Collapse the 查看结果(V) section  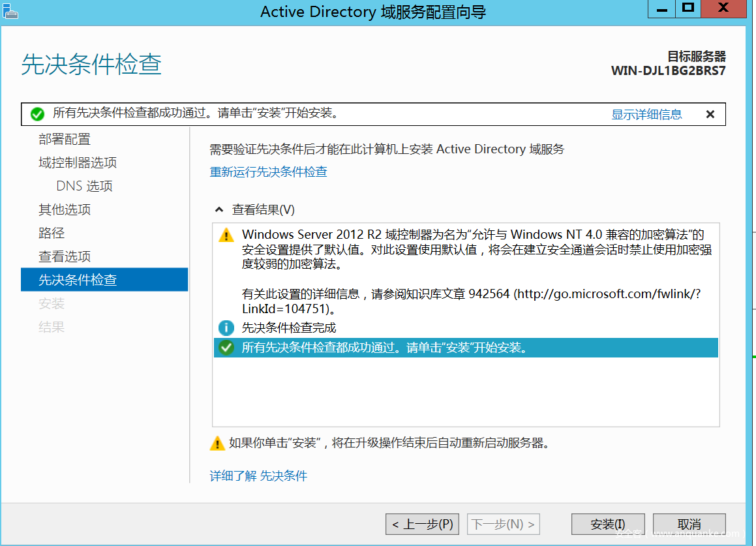point(219,210)
